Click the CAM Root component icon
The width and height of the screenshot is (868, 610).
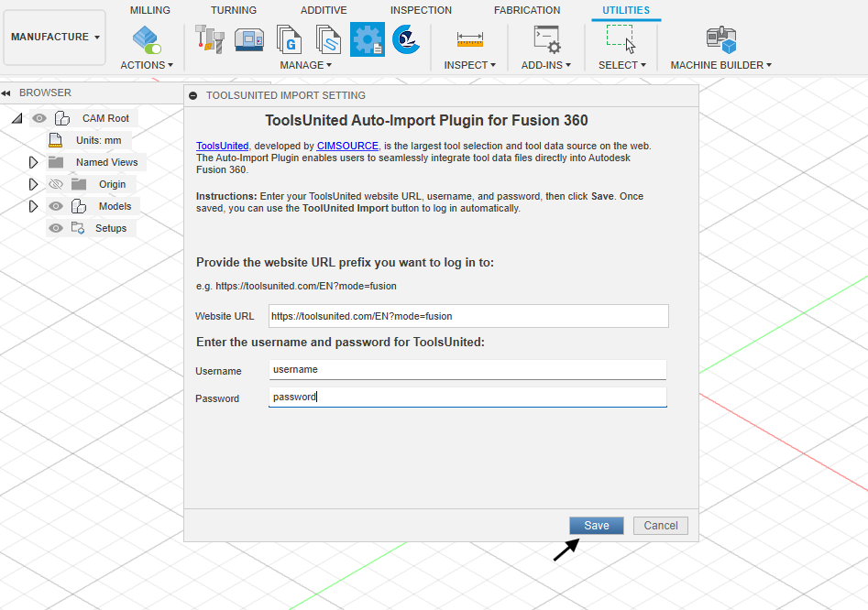click(x=62, y=118)
